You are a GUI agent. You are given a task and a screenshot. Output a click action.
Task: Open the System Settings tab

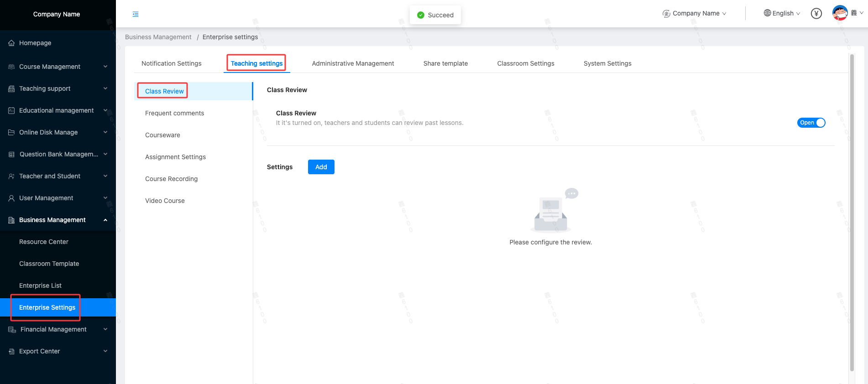(x=607, y=63)
